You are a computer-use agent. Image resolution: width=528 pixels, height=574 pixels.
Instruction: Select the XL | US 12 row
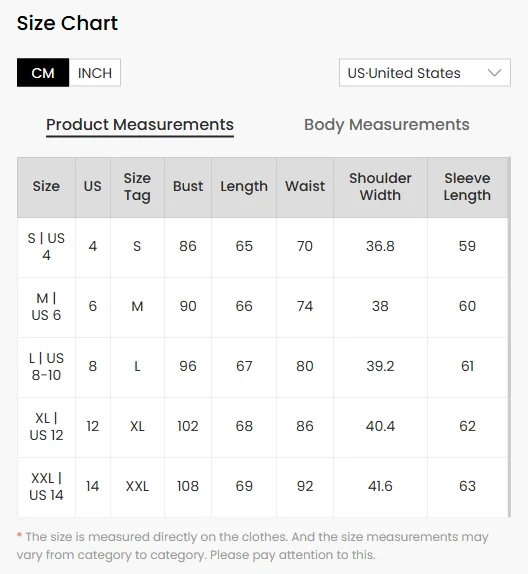[x=262, y=427]
